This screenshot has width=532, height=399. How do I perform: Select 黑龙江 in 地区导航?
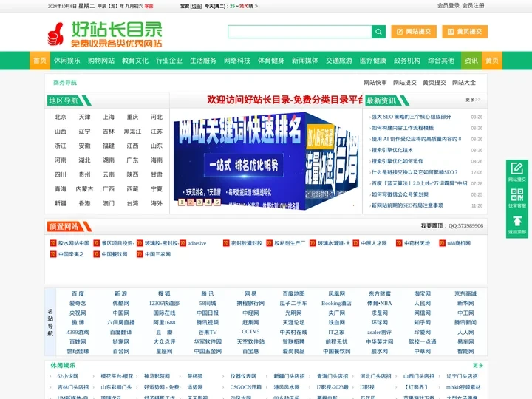132,132
